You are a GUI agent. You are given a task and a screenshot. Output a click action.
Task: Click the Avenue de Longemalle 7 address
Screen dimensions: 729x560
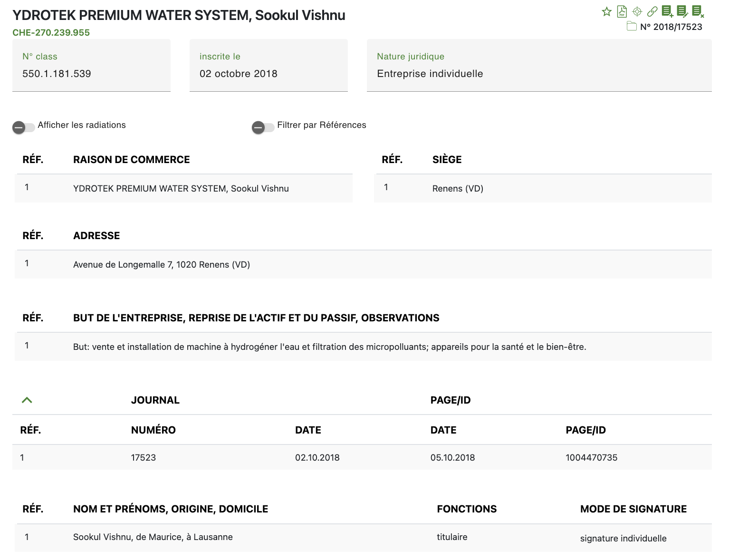point(162,265)
